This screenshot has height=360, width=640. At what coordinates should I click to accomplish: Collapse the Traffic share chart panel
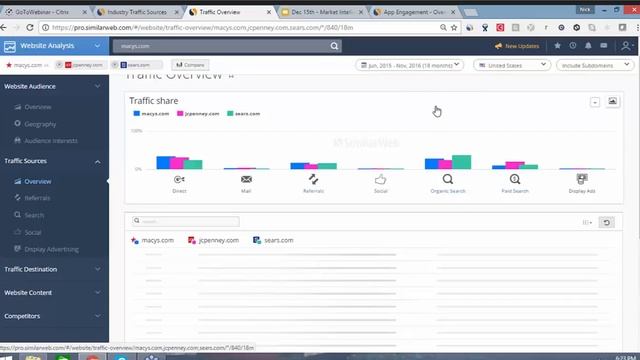click(x=595, y=102)
